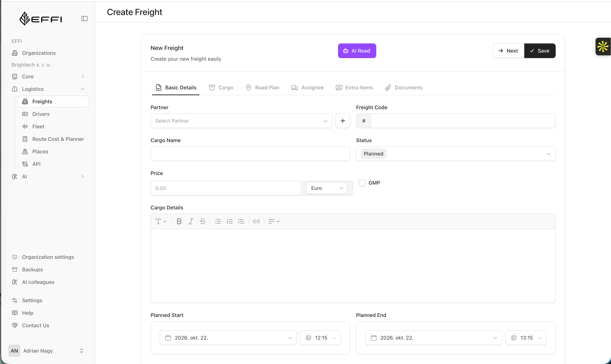Viewport: 611px width, 364px height.
Task: Switch to the Extra items tab
Action: 354,88
